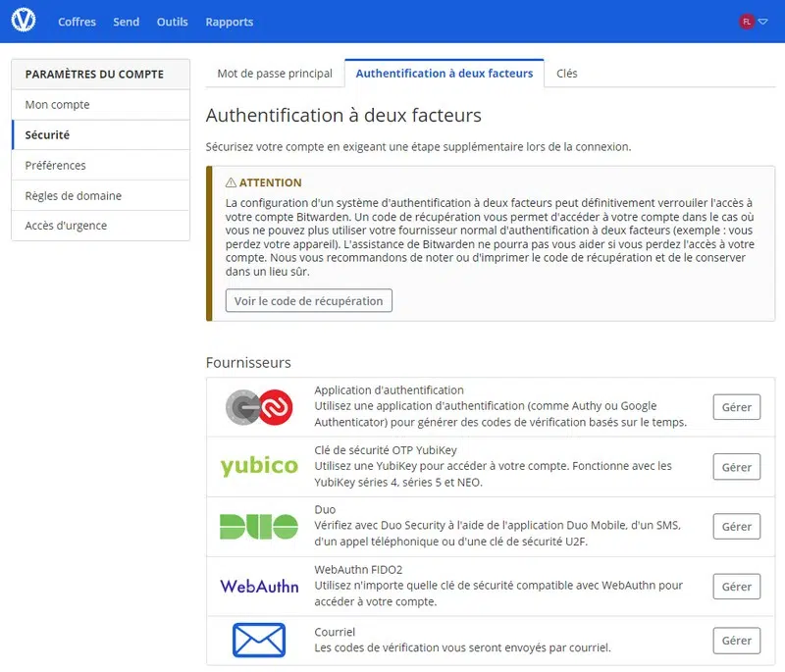Image resolution: width=785 pixels, height=672 pixels.
Task: Click the authenticator app provider icon
Action: click(x=259, y=407)
